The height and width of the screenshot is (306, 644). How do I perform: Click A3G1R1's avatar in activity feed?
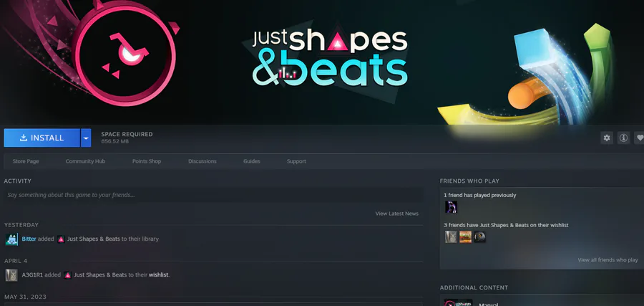(11, 275)
